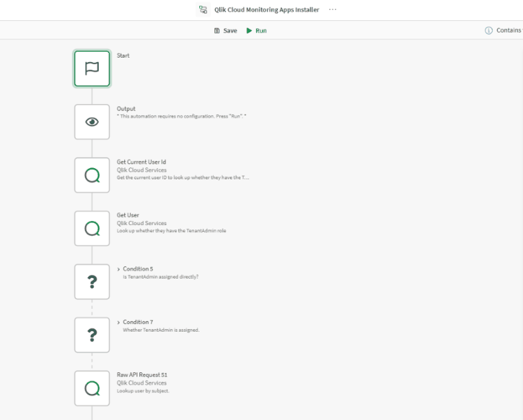Screen dimensions: 523x420
Task: Click the Condition 5 label
Action: point(138,269)
